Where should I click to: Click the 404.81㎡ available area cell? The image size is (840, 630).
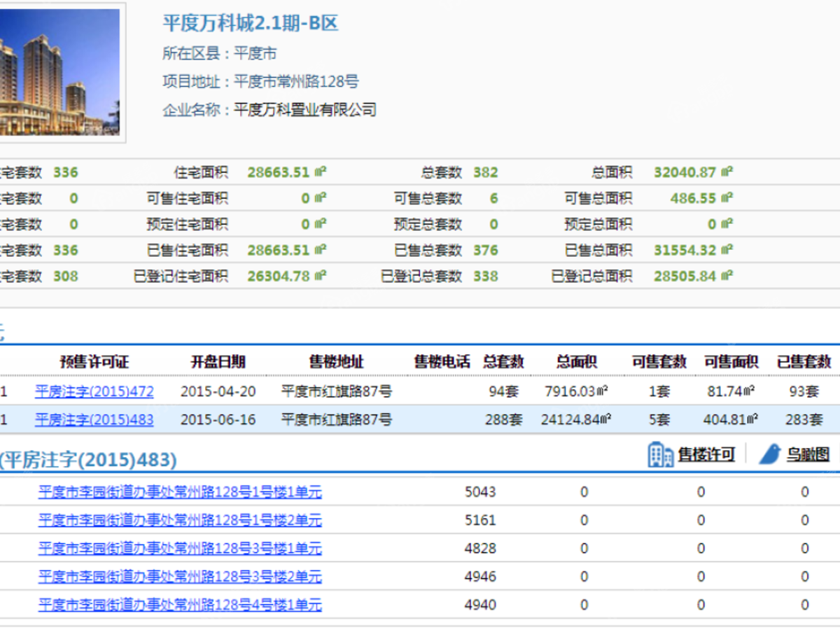point(731,420)
